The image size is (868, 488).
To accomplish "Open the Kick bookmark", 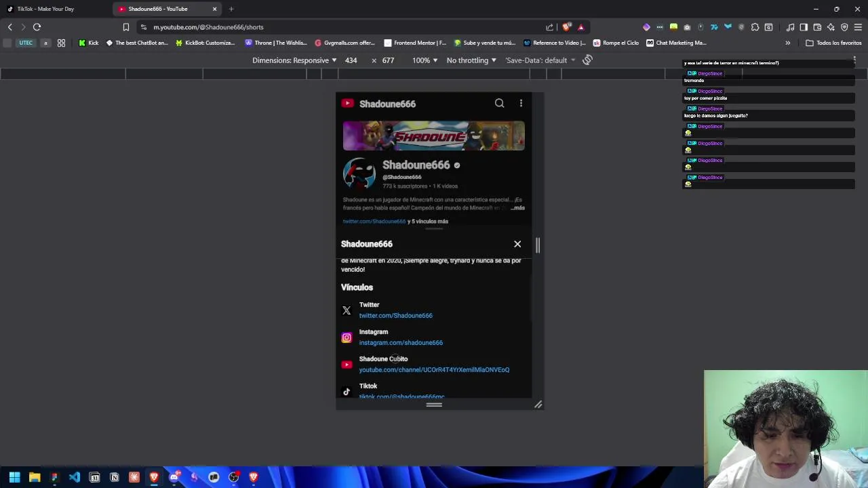I will tap(88, 43).
